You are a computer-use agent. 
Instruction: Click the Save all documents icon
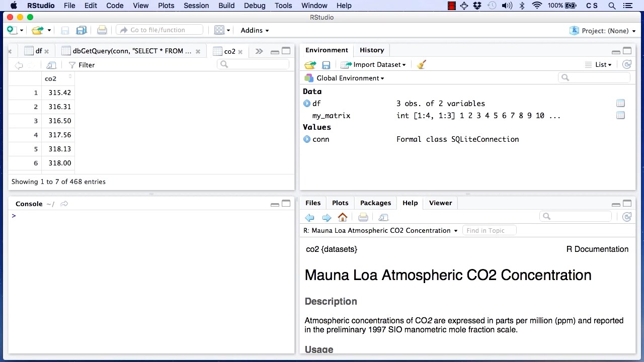click(81, 30)
